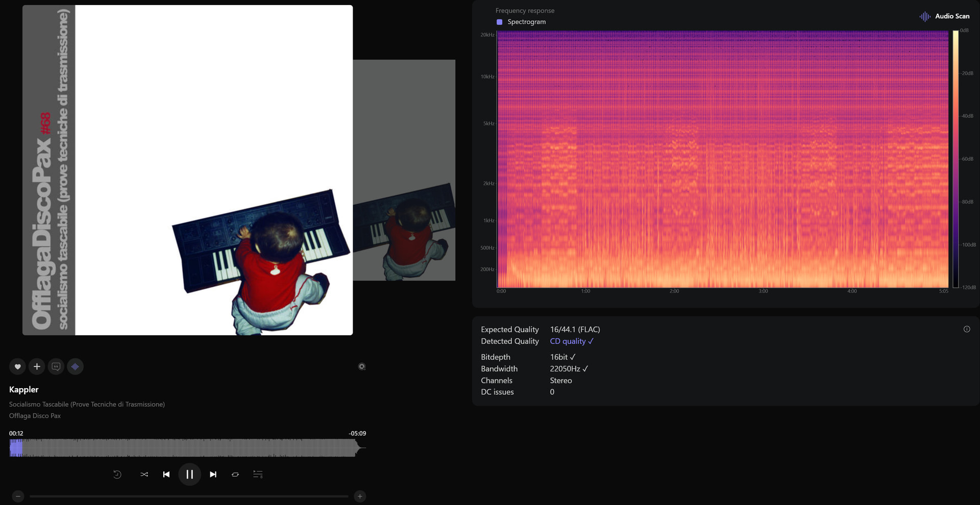Click the volume slider track
This screenshot has height=505, width=980.
189,496
